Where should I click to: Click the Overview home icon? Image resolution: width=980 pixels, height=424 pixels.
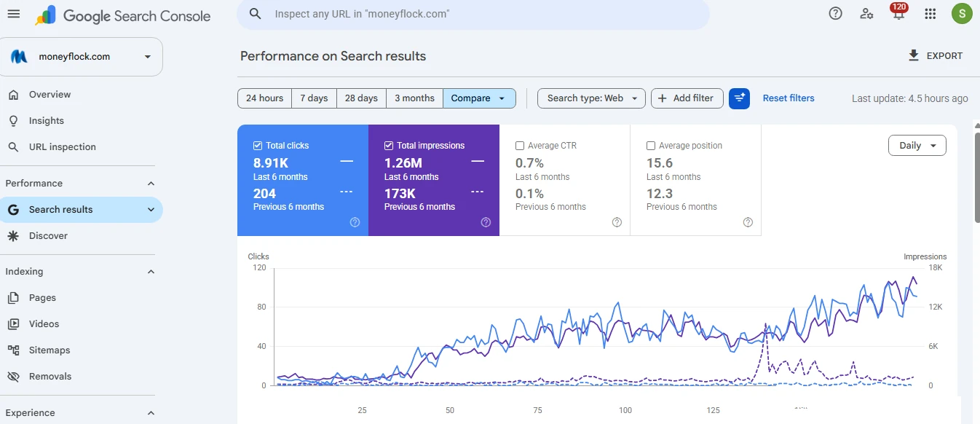click(13, 95)
